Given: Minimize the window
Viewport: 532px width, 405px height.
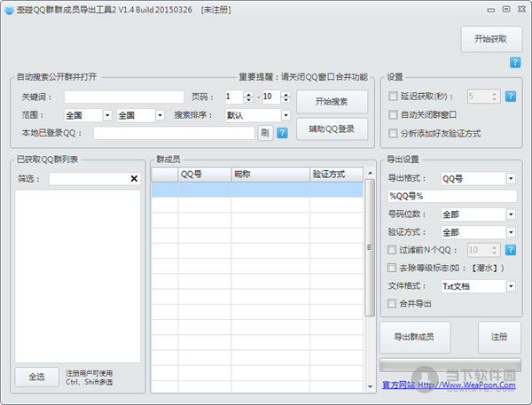Looking at the screenshot, I should (x=491, y=10).
